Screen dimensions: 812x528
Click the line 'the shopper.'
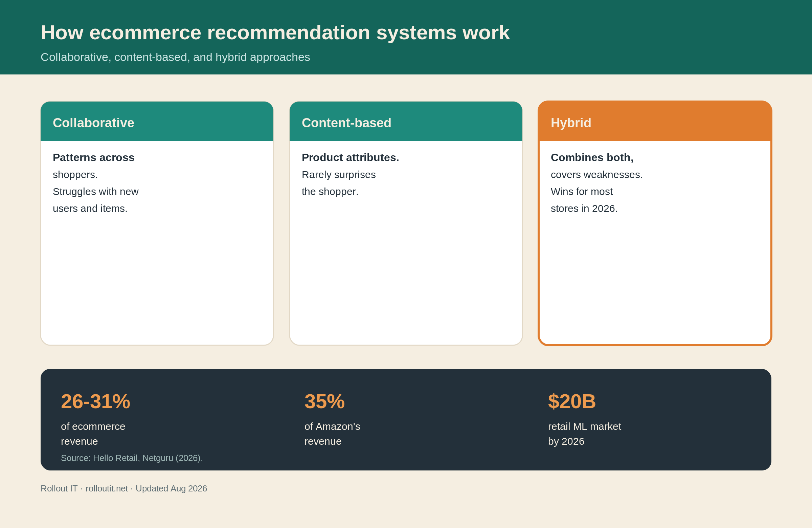(x=330, y=192)
